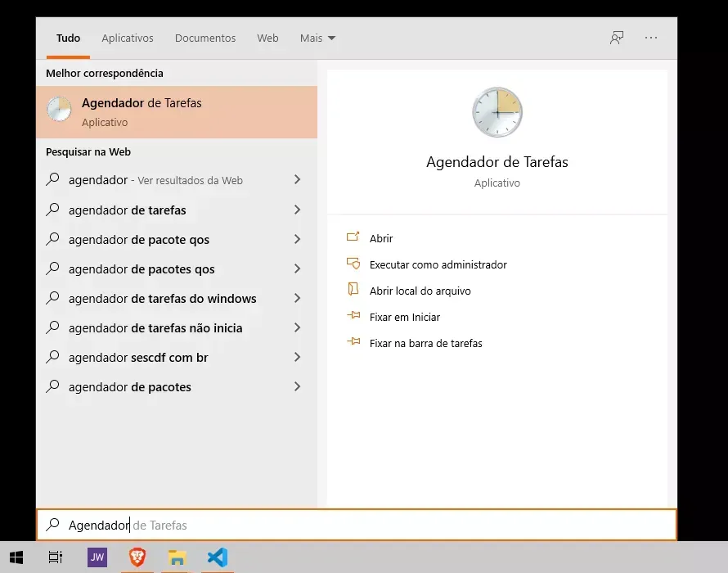
Task: Switch to the Aplicativos tab
Action: (x=128, y=38)
